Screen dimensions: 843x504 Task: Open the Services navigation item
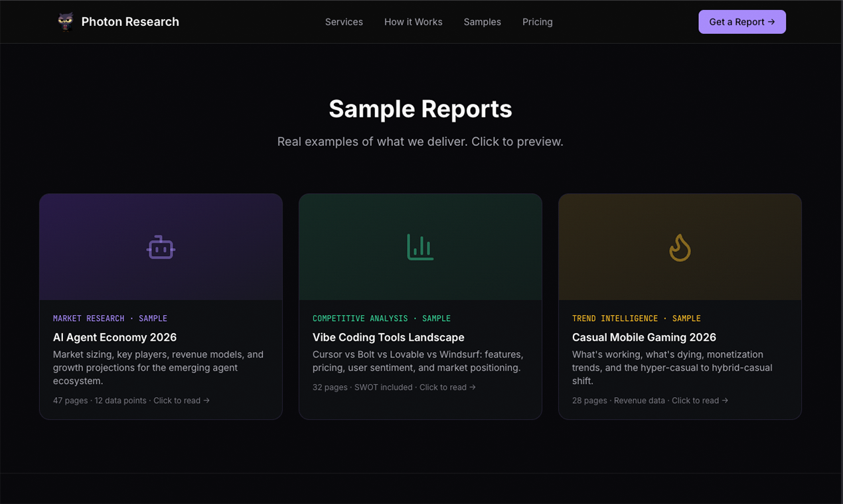pos(344,21)
